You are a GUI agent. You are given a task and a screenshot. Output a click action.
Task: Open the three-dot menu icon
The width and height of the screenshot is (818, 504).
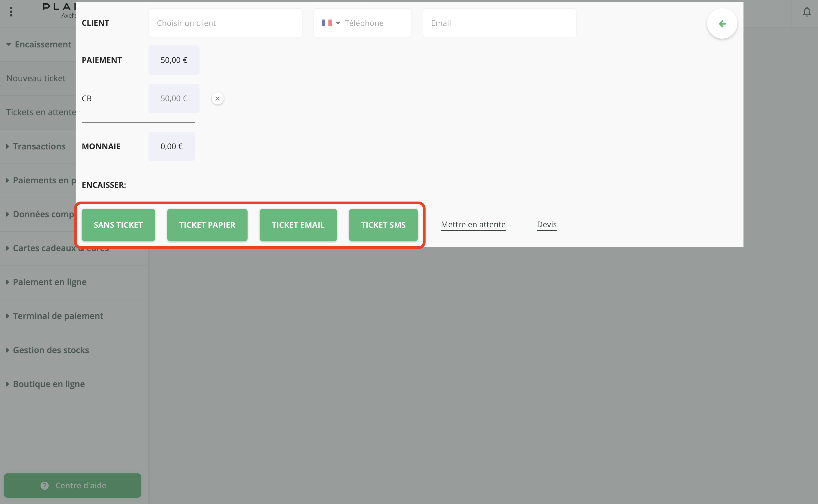point(11,12)
